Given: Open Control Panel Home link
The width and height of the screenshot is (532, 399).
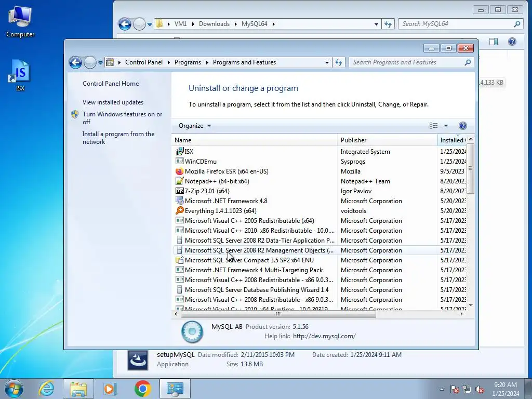Looking at the screenshot, I should tap(111, 84).
